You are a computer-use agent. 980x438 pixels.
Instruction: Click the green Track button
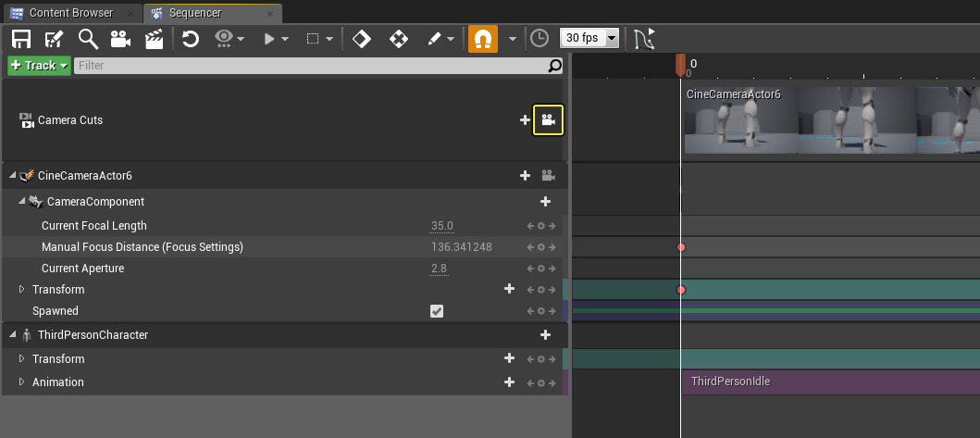[39, 66]
